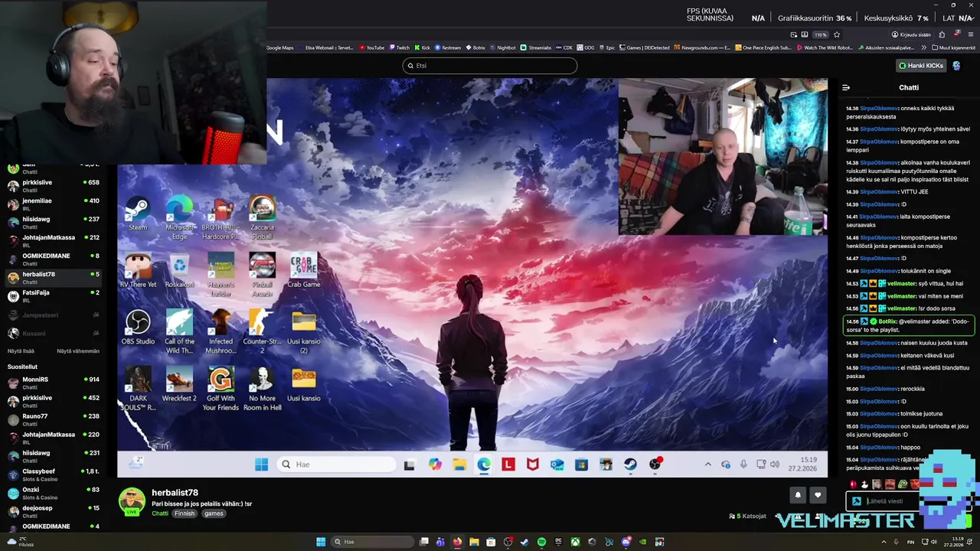The width and height of the screenshot is (980, 551).
Task: Open the Wreckfest 2 desktop icon
Action: 179,385
